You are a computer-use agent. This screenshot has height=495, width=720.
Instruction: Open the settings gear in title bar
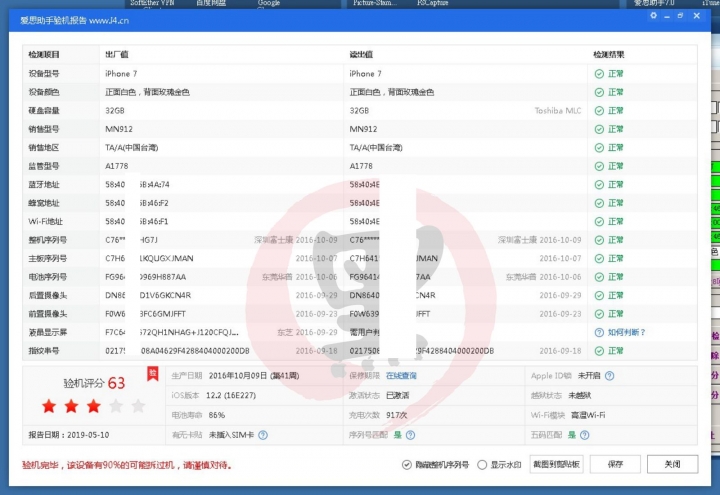tap(653, 16)
